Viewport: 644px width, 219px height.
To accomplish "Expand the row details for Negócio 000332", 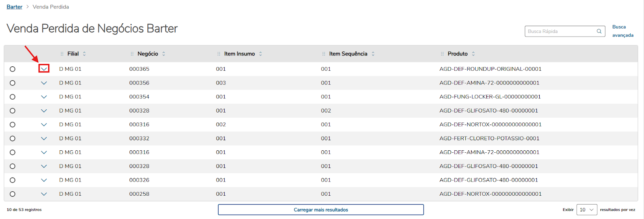I will coord(44,139).
